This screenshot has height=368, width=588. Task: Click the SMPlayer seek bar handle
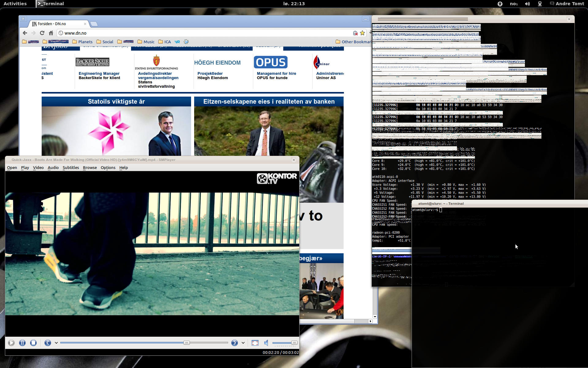(x=187, y=343)
